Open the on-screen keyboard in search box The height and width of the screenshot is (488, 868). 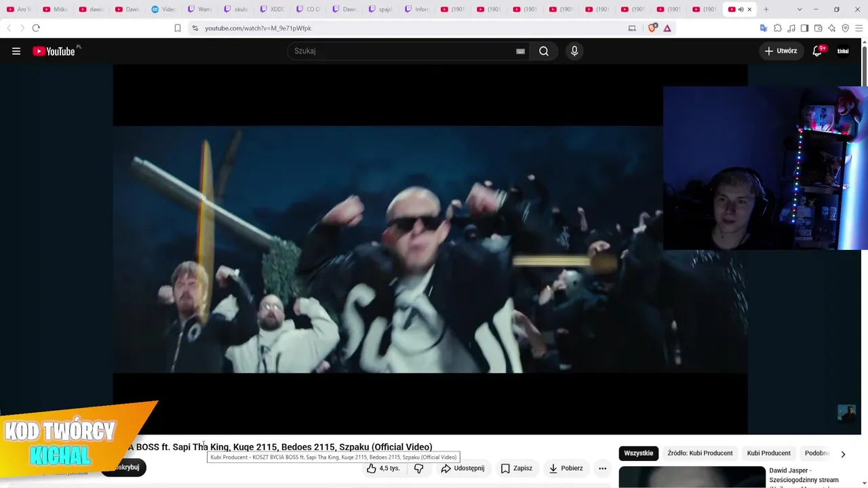tap(520, 51)
